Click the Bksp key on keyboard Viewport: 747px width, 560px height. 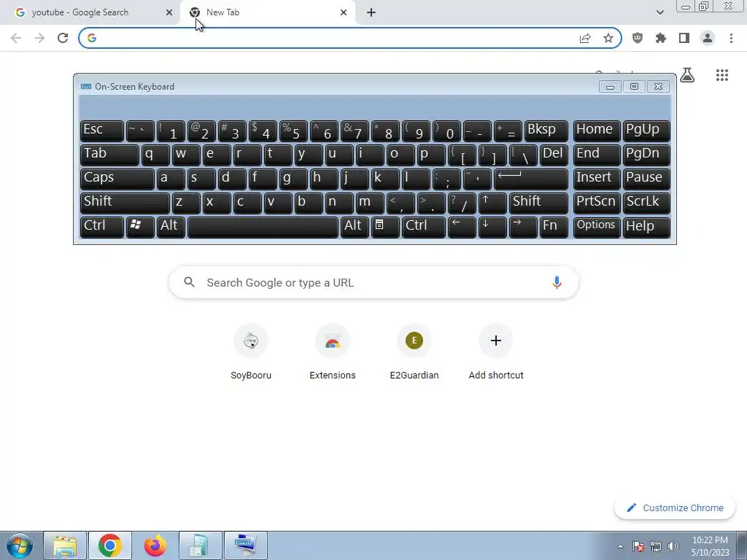coord(546,131)
